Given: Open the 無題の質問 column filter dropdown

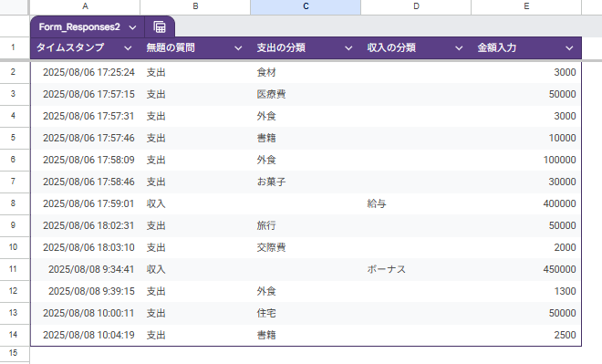Looking at the screenshot, I should (x=238, y=48).
